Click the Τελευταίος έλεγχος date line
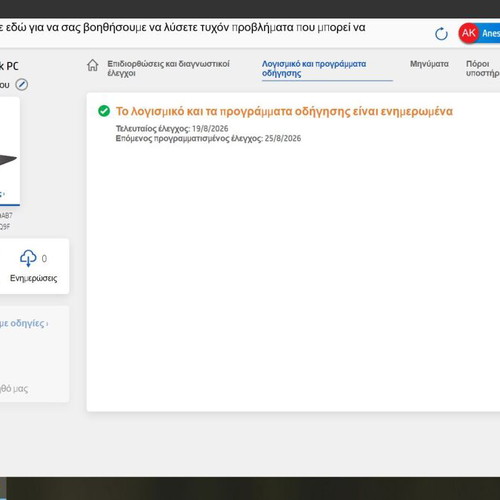 tap(172, 129)
